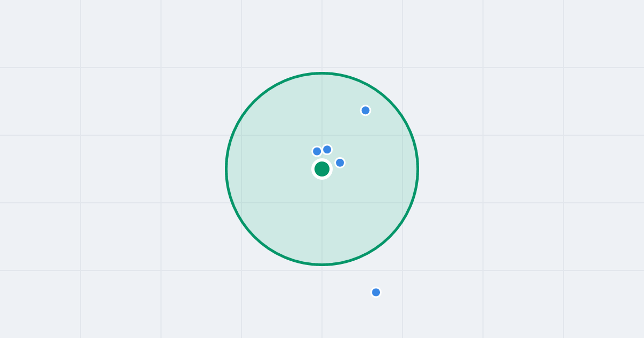Choose the right marker of the blue pair above center
This screenshot has height=338, width=644.
(x=327, y=149)
